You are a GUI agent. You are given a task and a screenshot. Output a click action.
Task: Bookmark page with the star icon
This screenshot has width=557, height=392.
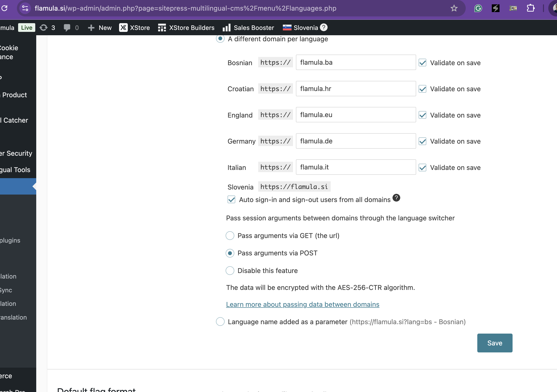(454, 8)
